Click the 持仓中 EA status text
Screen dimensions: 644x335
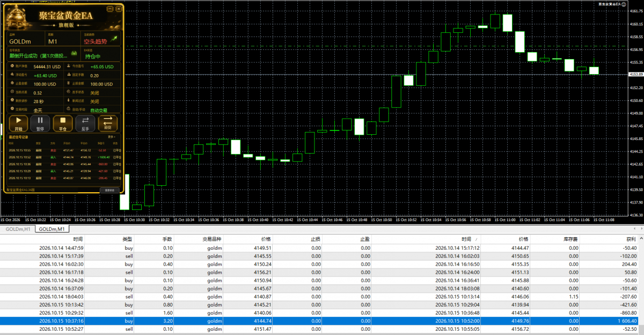click(93, 56)
